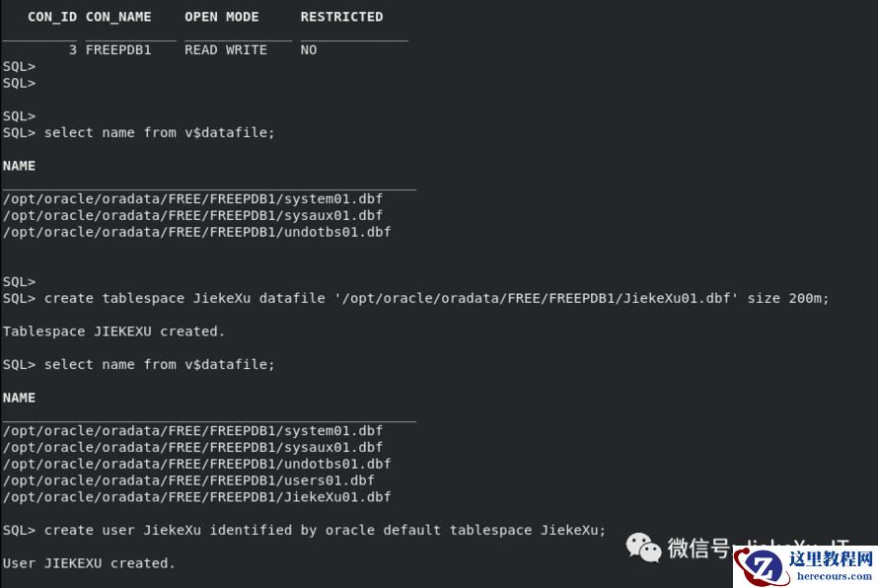This screenshot has height=588, width=878.
Task: Click the JiekeXu01.dbf path in last listing
Action: coord(197,496)
